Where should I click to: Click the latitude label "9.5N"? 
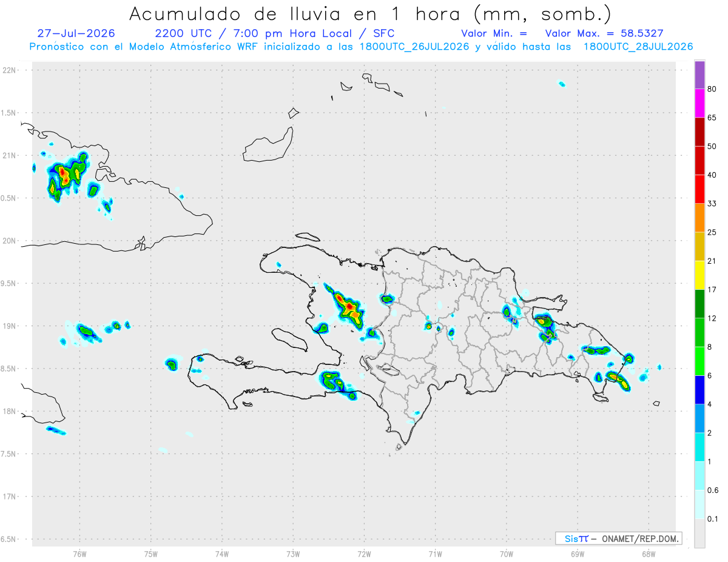pyautogui.click(x=8, y=283)
